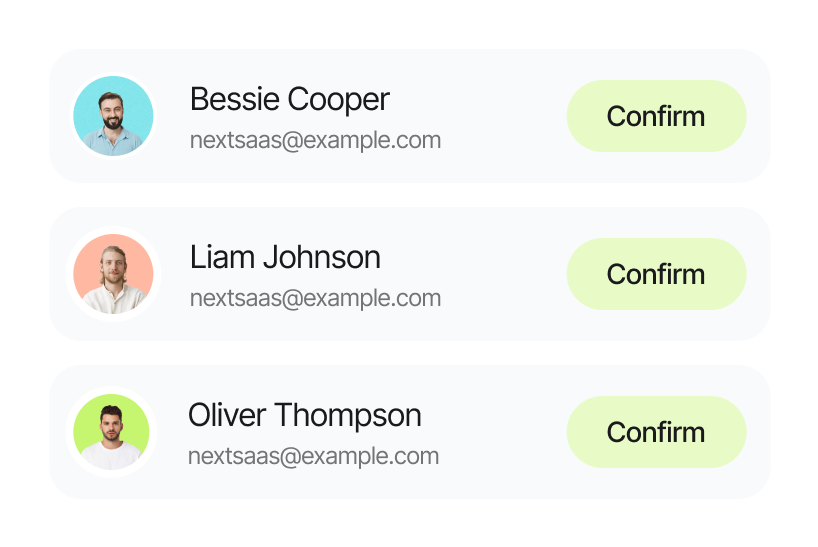Confirm Bessie Cooper's request
The image size is (818, 547).
pyautogui.click(x=656, y=116)
